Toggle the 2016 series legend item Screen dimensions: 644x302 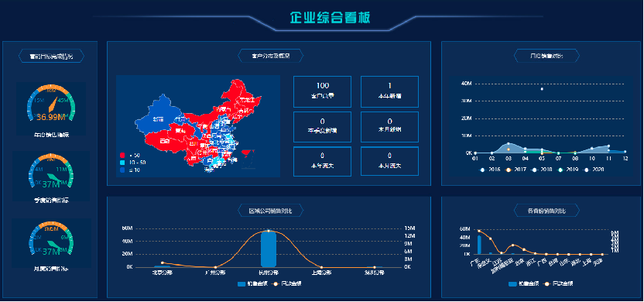tap(489, 170)
